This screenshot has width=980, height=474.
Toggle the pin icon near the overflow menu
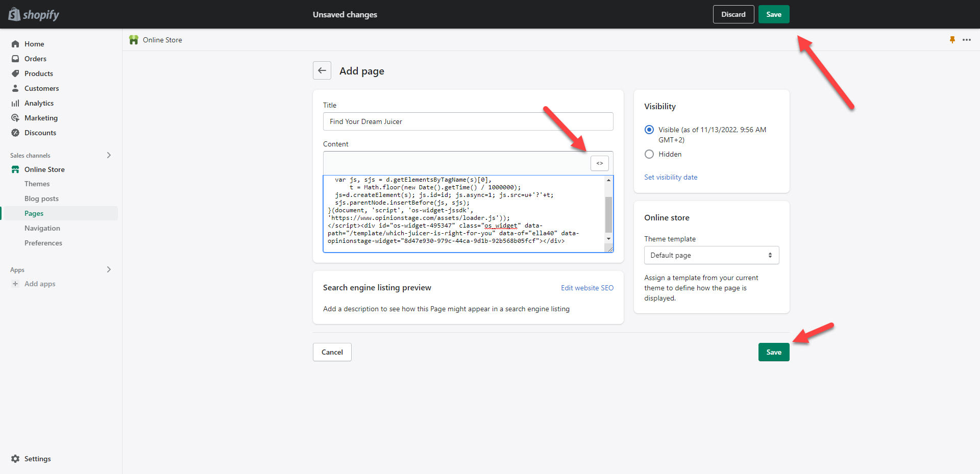pyautogui.click(x=952, y=40)
